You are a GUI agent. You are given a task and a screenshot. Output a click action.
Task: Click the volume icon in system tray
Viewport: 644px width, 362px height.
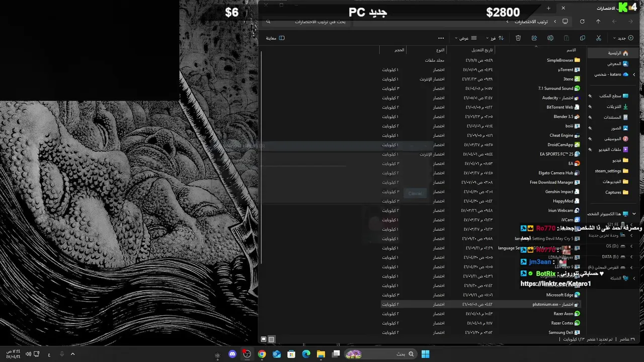[x=28, y=354]
